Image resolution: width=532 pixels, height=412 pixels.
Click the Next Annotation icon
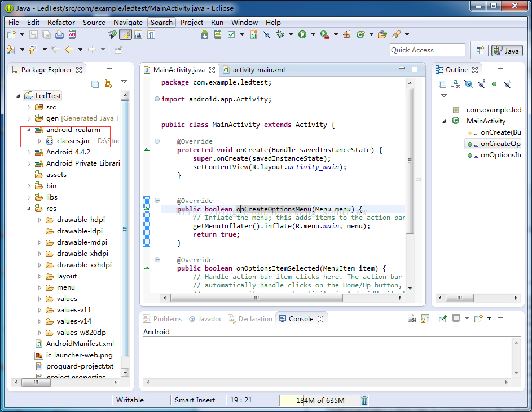pyautogui.click(x=11, y=50)
